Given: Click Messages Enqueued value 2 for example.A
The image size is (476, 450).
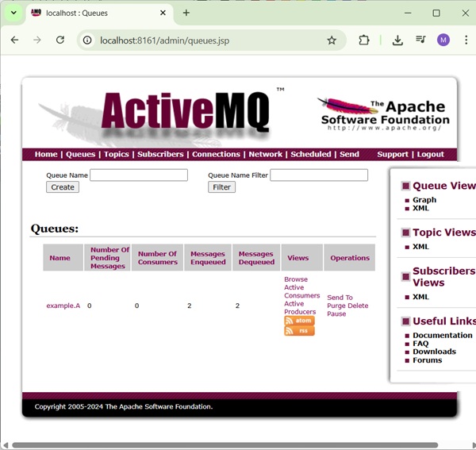Looking at the screenshot, I should (189, 306).
